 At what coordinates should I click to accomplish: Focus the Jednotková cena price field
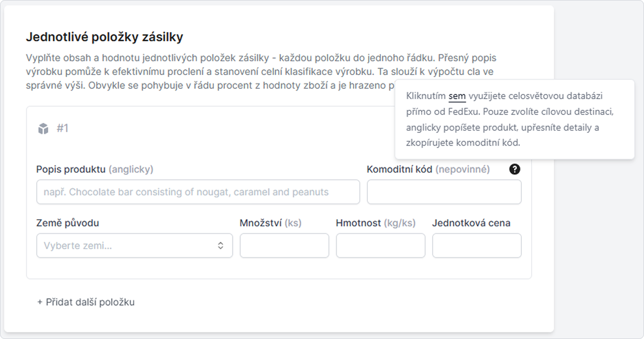pos(476,246)
